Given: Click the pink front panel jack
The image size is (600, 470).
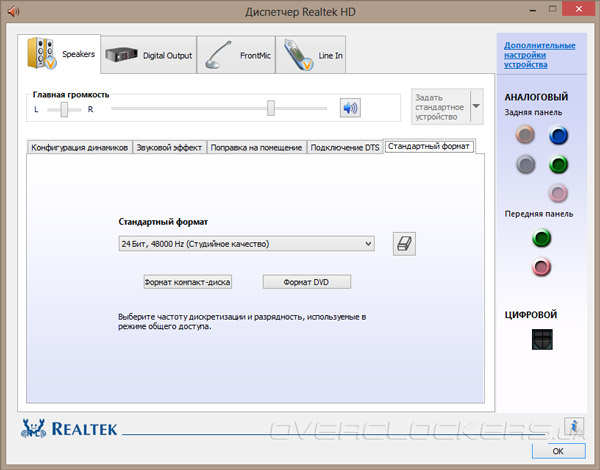Looking at the screenshot, I should 541,267.
